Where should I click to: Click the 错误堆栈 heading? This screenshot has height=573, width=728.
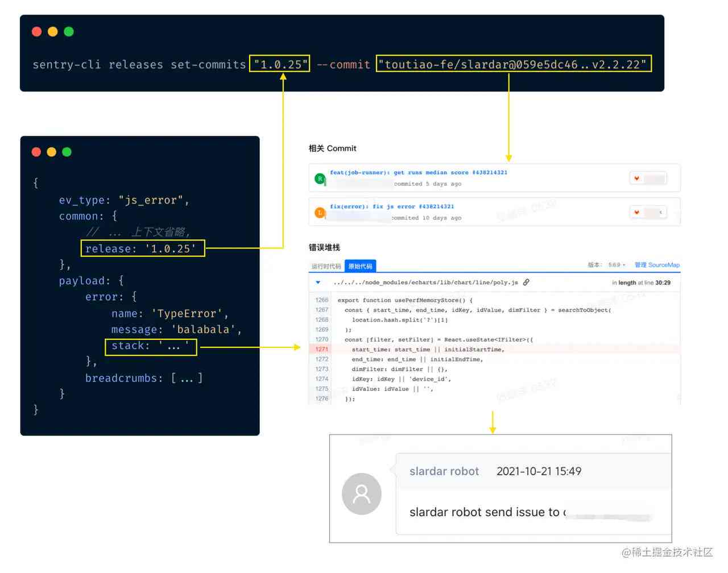pos(324,247)
